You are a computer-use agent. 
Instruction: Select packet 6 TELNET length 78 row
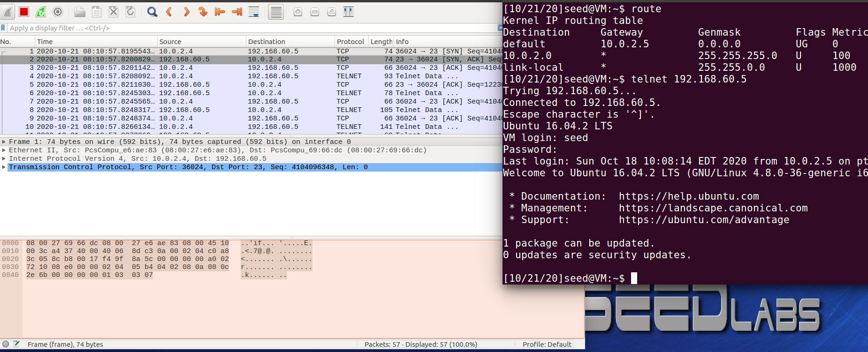251,93
